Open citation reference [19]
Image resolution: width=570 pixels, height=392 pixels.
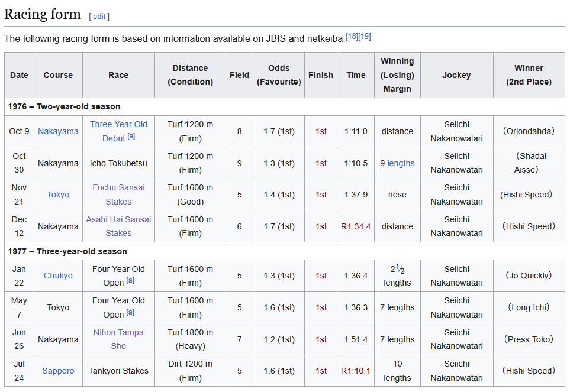click(365, 36)
